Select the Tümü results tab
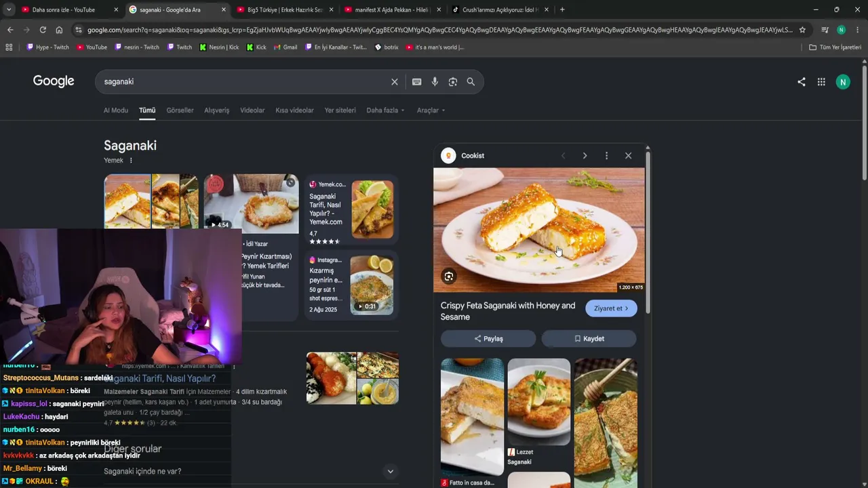 point(147,110)
